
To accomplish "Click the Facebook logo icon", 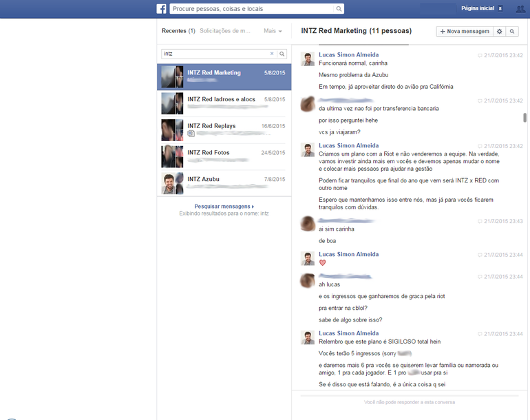I will [x=161, y=9].
